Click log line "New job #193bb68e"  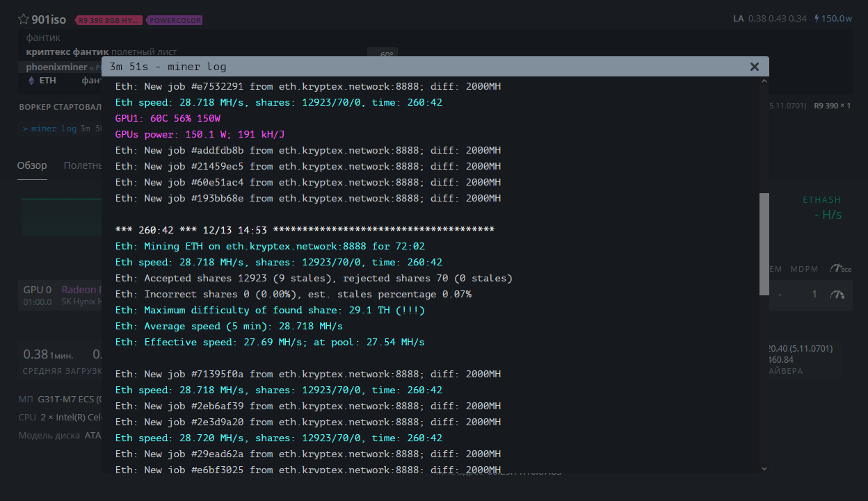click(x=308, y=199)
